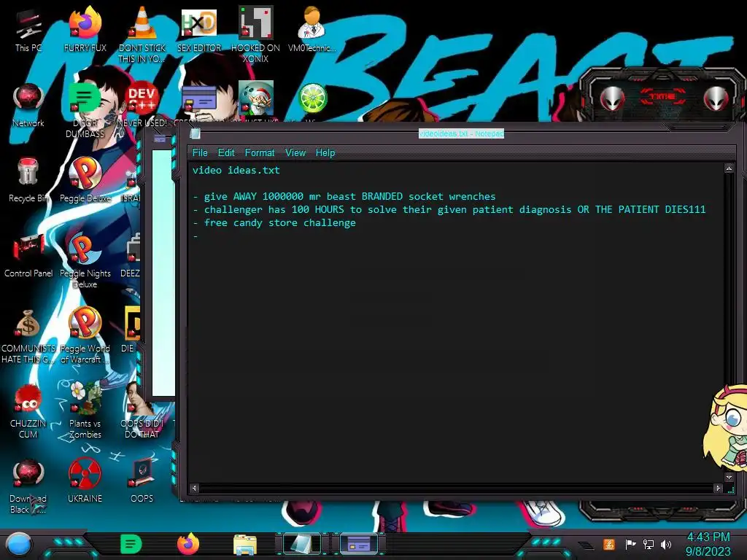Switch to the Notepad taskbar button
Image resolution: width=747 pixels, height=560 pixels.
pos(302,544)
